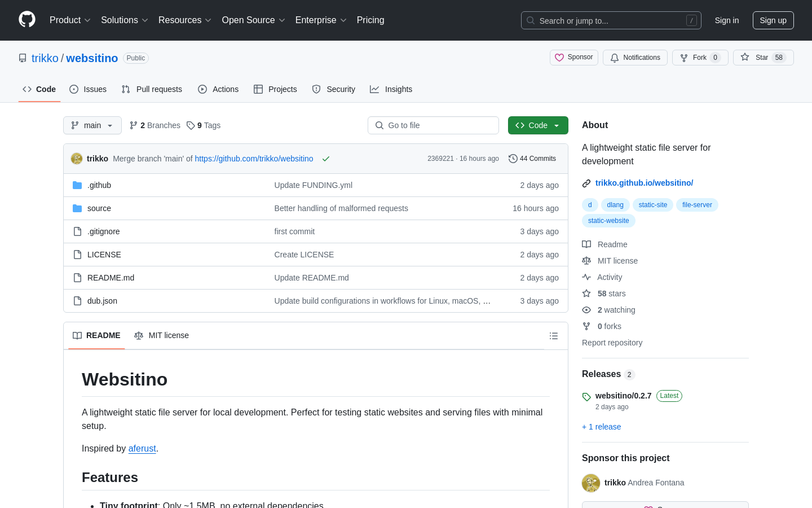Click the .github folder icon
The image size is (812, 508).
pyautogui.click(x=77, y=185)
